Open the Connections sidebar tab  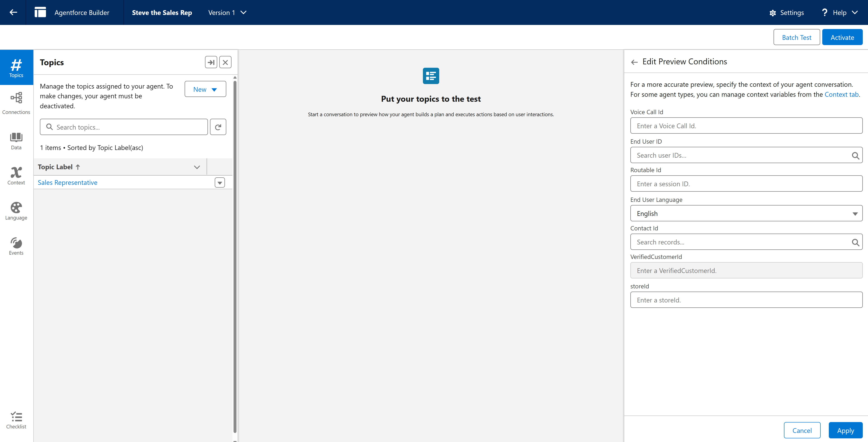point(16,103)
